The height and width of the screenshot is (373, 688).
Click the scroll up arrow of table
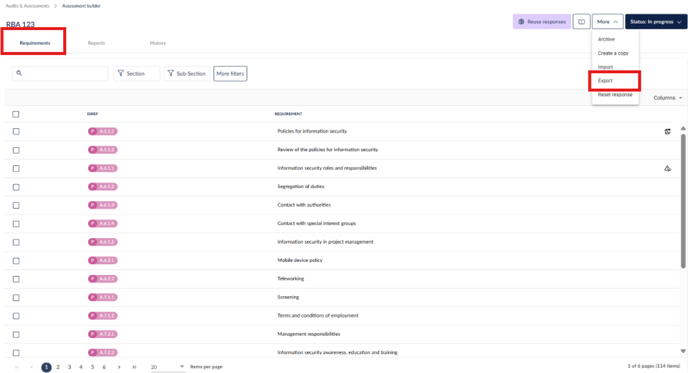coord(683,128)
